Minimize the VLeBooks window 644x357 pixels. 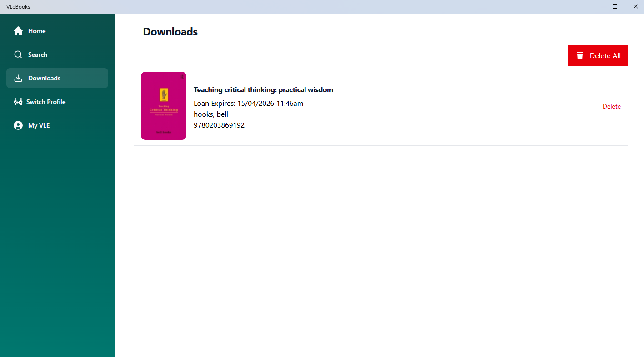[x=594, y=6]
